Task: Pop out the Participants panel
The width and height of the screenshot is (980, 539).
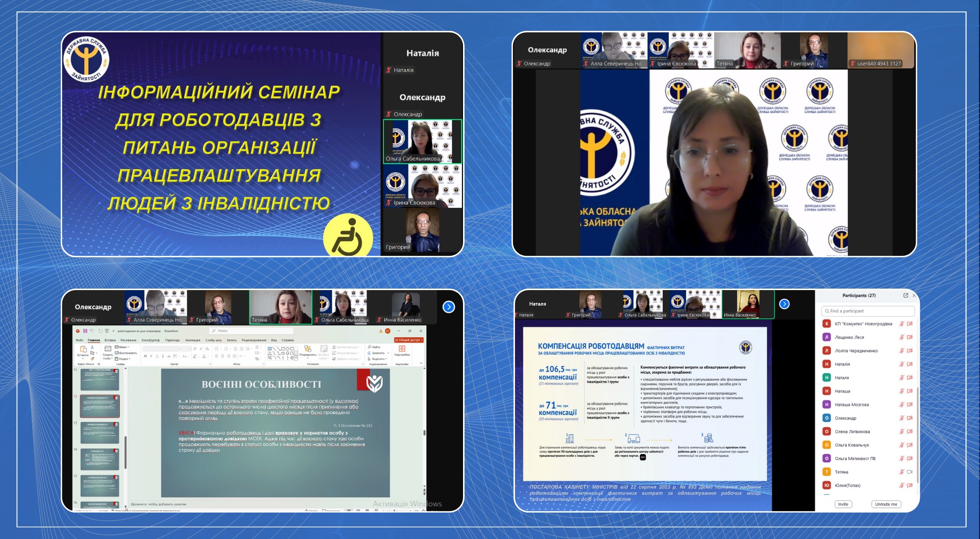Action: (x=906, y=295)
